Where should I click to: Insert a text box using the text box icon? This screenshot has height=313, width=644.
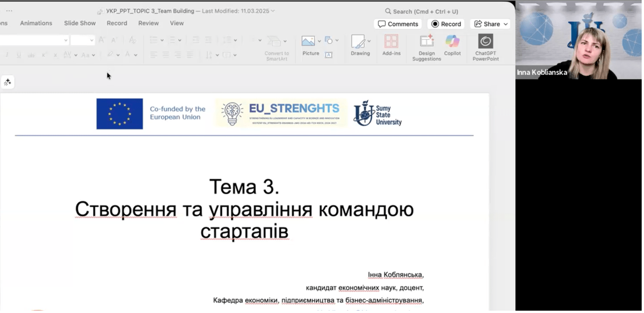(x=329, y=55)
